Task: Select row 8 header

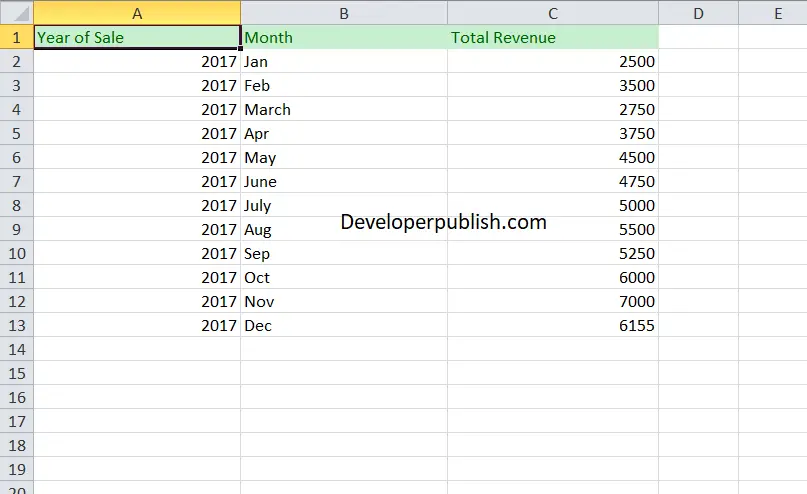Action: point(16,205)
